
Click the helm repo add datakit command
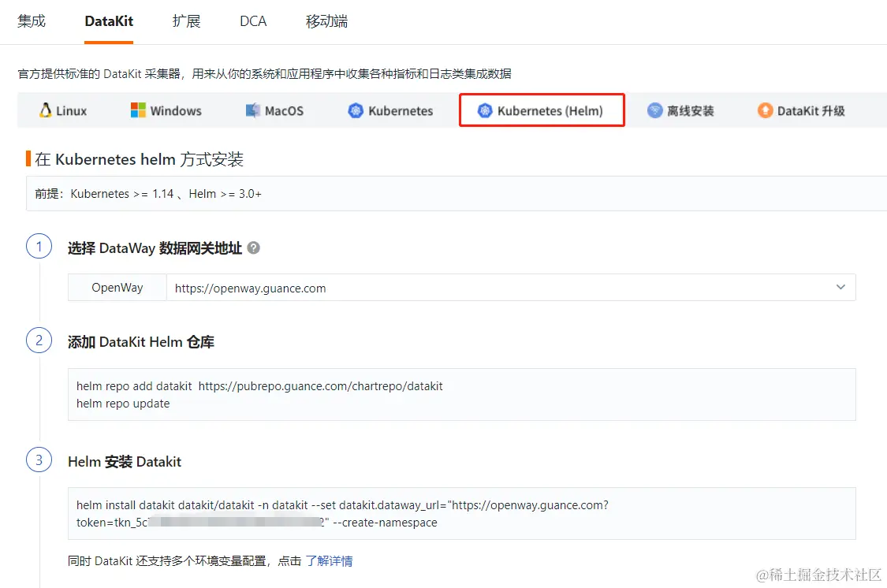259,386
